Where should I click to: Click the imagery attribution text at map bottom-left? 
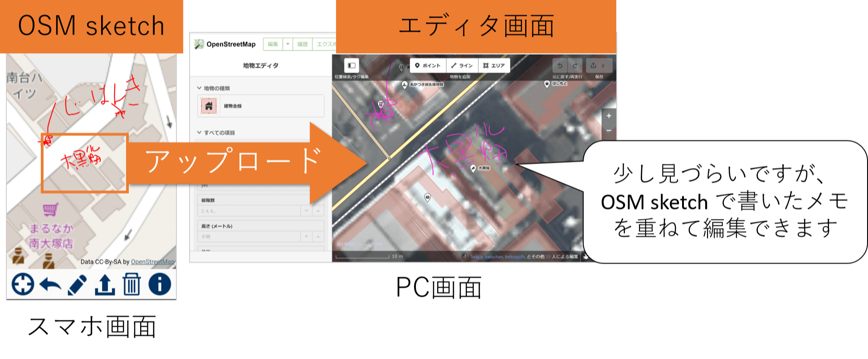click(359, 244)
